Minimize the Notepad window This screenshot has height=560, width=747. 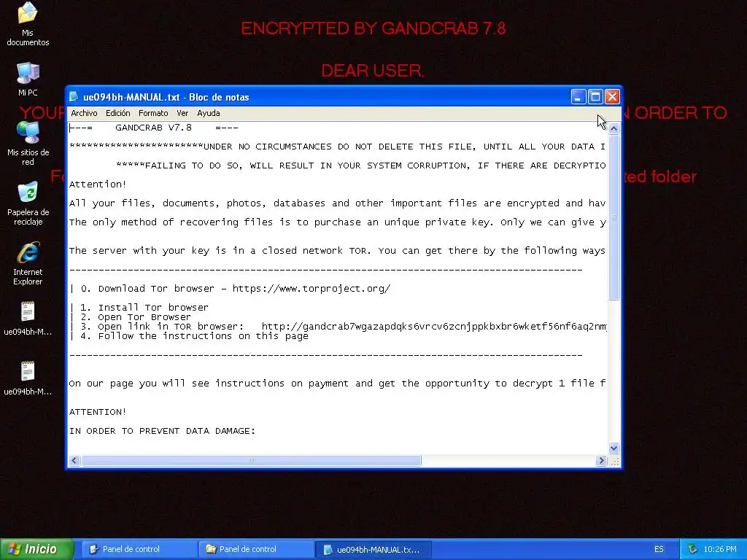tap(578, 97)
